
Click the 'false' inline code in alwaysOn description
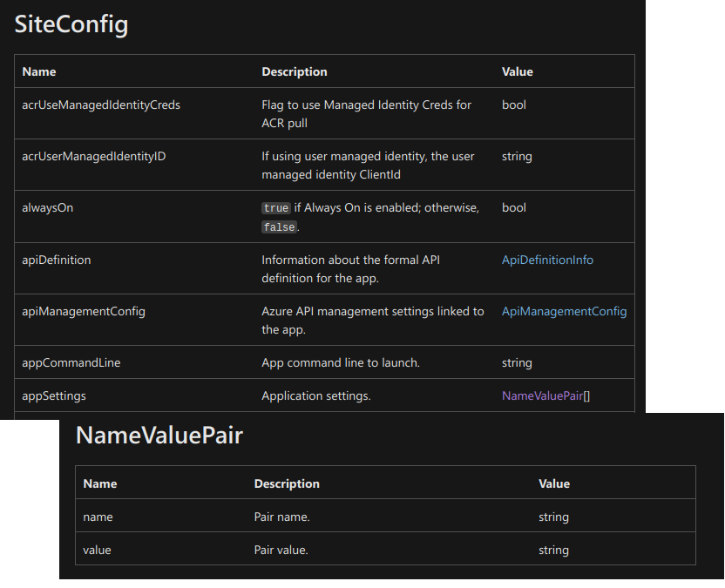coord(279,227)
